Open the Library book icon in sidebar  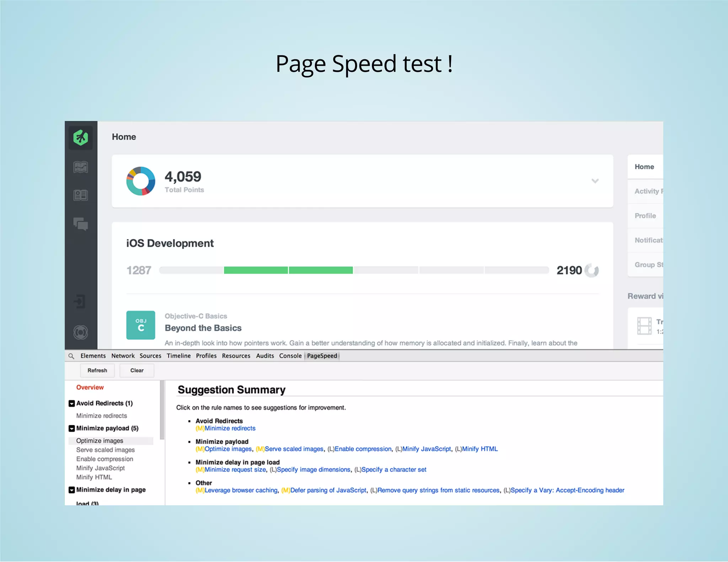click(81, 195)
